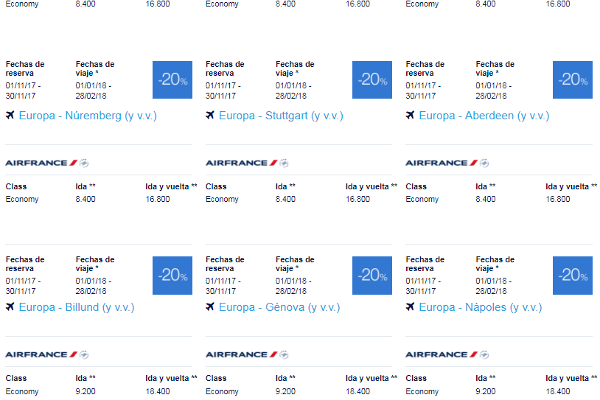Screen dimensions: 600x400
Task: Click the plane icon beside Aberdeen
Action: pos(410,115)
